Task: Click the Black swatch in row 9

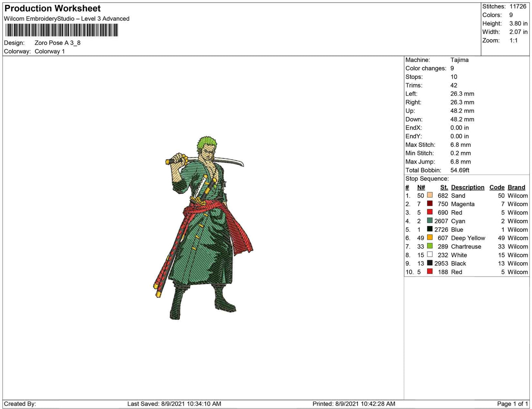Action: [430, 263]
